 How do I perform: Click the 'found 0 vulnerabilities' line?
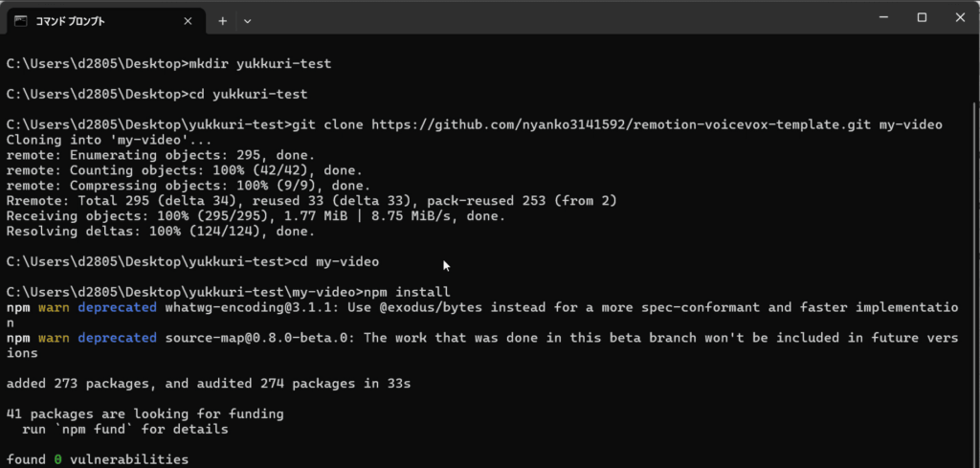click(98, 460)
